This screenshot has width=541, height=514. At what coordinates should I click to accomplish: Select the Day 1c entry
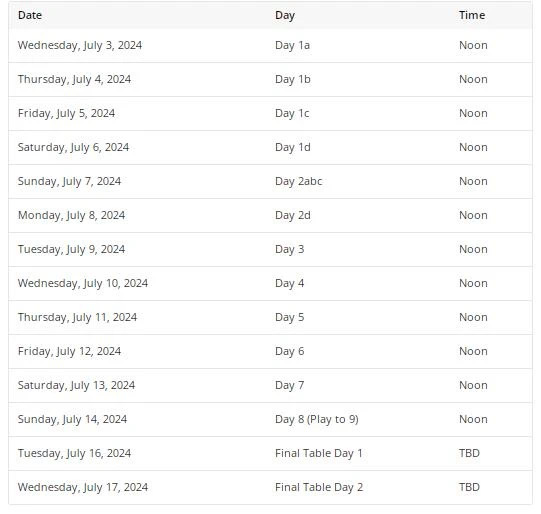click(x=292, y=113)
